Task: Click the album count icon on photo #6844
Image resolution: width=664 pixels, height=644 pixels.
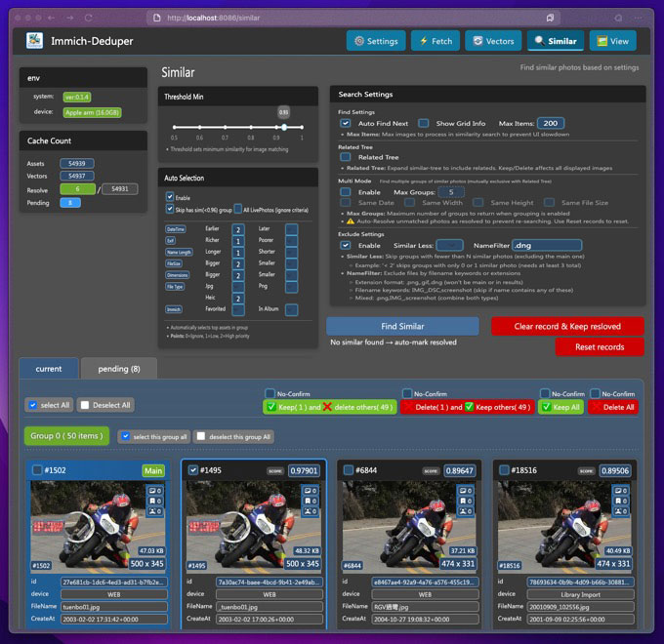Action: pyautogui.click(x=466, y=491)
